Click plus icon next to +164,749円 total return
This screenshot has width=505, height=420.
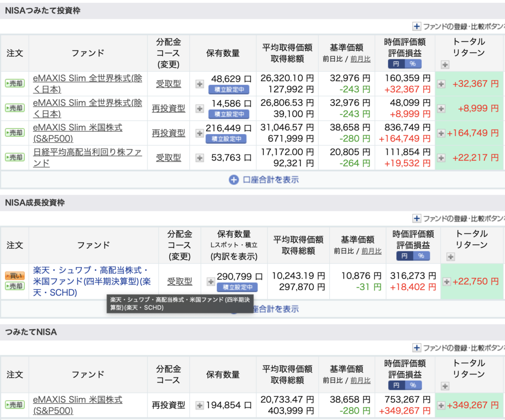441,133
